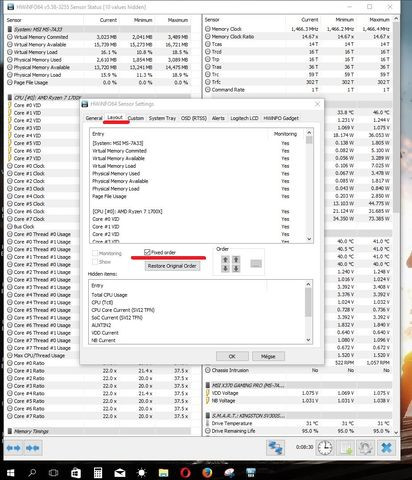The height and width of the screenshot is (480, 412).
Task: Open the Windows Start menu
Action: click(11, 472)
